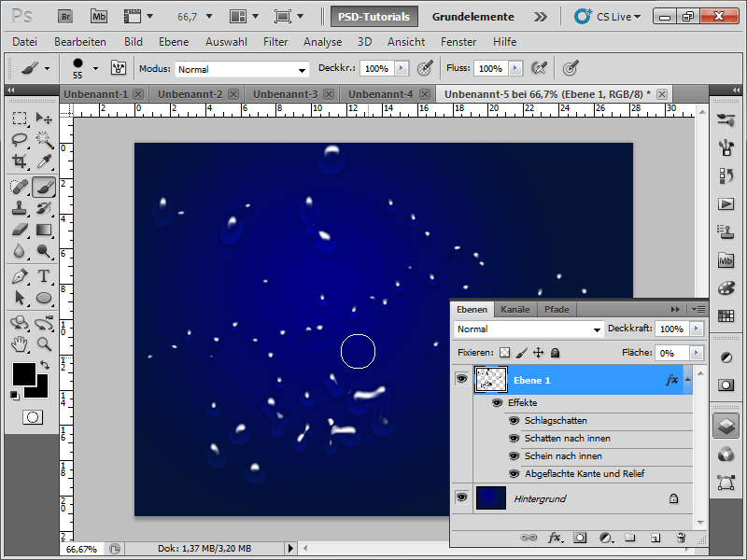
Task: Select the Type tool
Action: coord(44,276)
